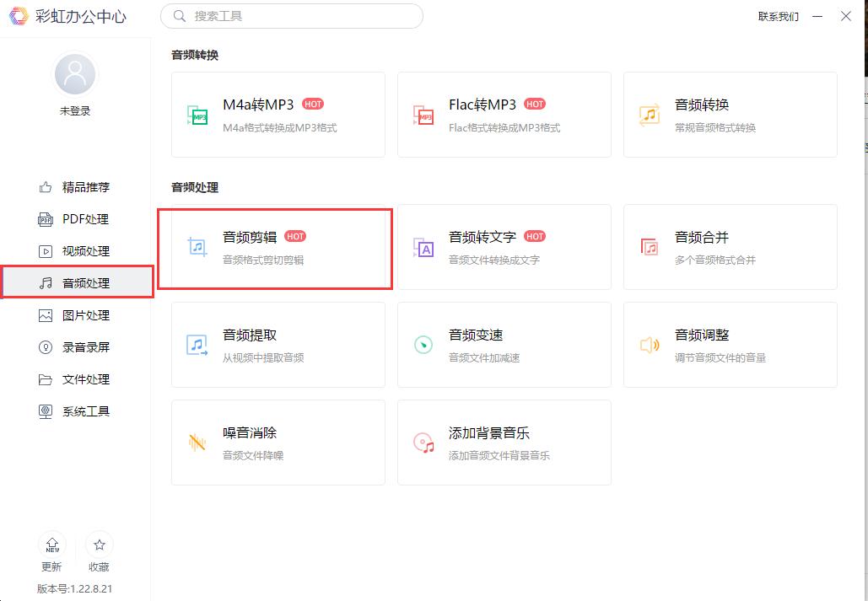The height and width of the screenshot is (601, 868).
Task: Open the 音频剪辑 audio editing tool
Action: coord(278,247)
